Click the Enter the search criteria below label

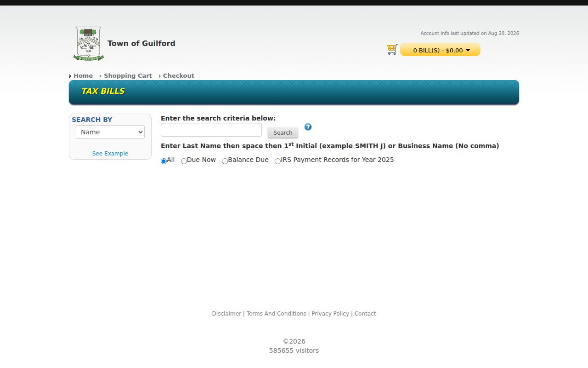(218, 118)
